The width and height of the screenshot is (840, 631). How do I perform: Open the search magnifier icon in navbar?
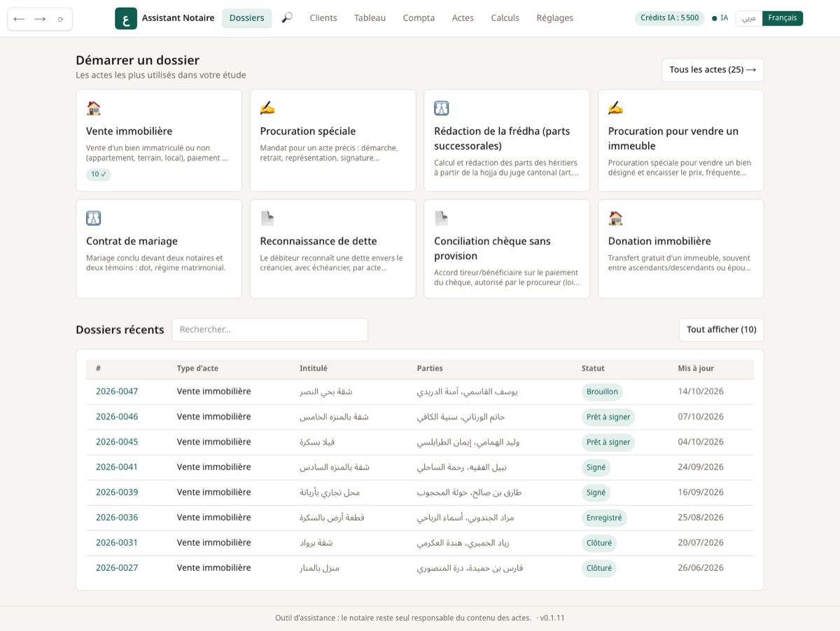[287, 18]
